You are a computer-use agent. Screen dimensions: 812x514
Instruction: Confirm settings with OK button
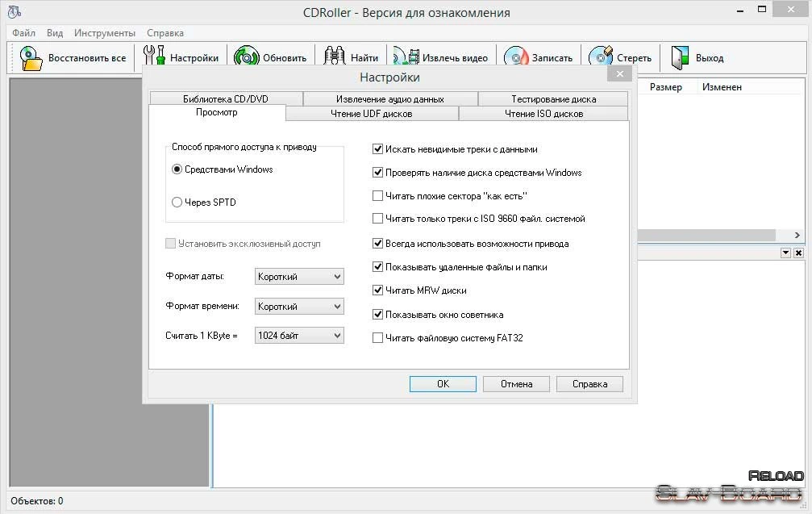click(443, 384)
